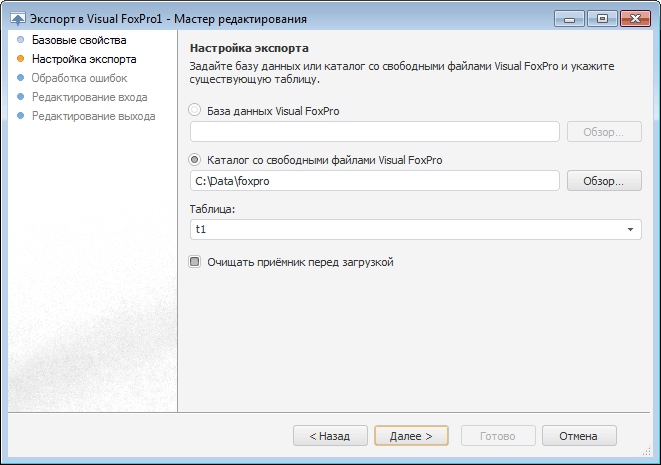Click the greyed-out 'Готово' button
The width and height of the screenshot is (661, 465).
(x=498, y=436)
